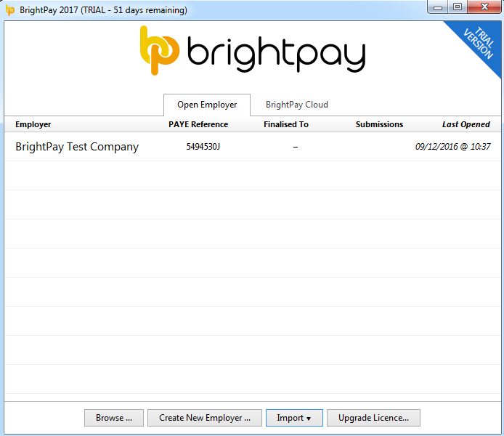Viewport: 504px width, 436px height.
Task: Click the Browse ... button
Action: [114, 418]
